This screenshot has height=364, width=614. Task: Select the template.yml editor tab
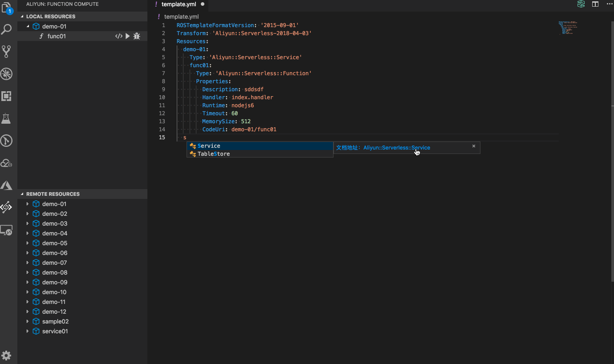[179, 4]
